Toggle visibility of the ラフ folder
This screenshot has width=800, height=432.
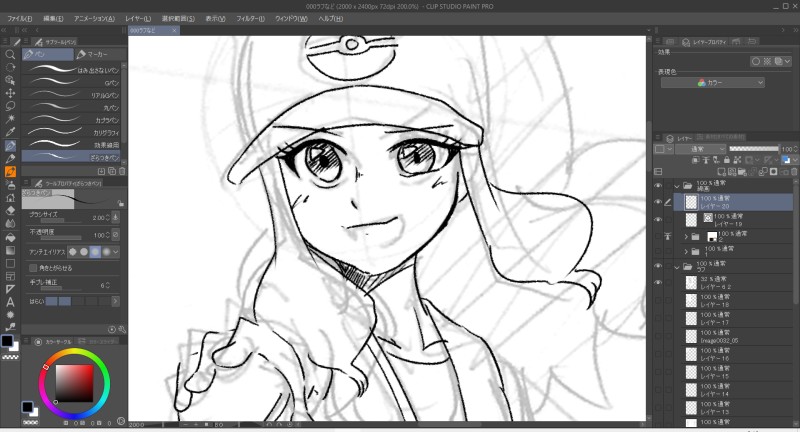coord(658,266)
